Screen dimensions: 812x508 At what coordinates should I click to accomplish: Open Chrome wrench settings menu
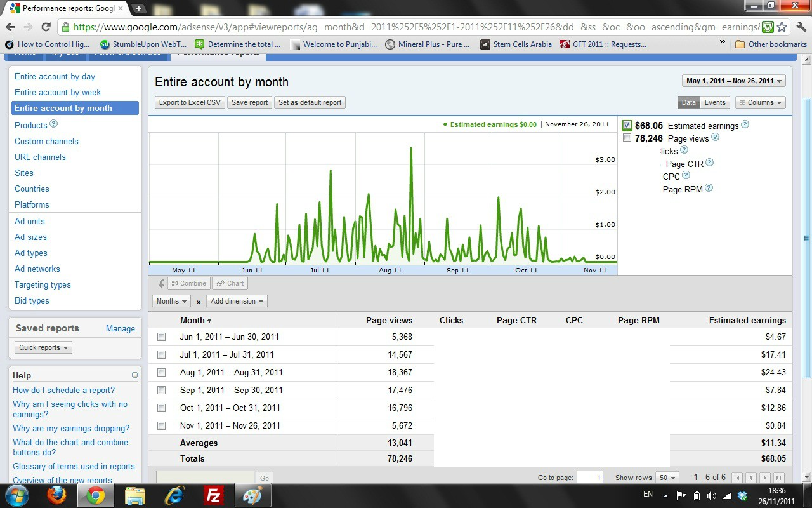801,27
